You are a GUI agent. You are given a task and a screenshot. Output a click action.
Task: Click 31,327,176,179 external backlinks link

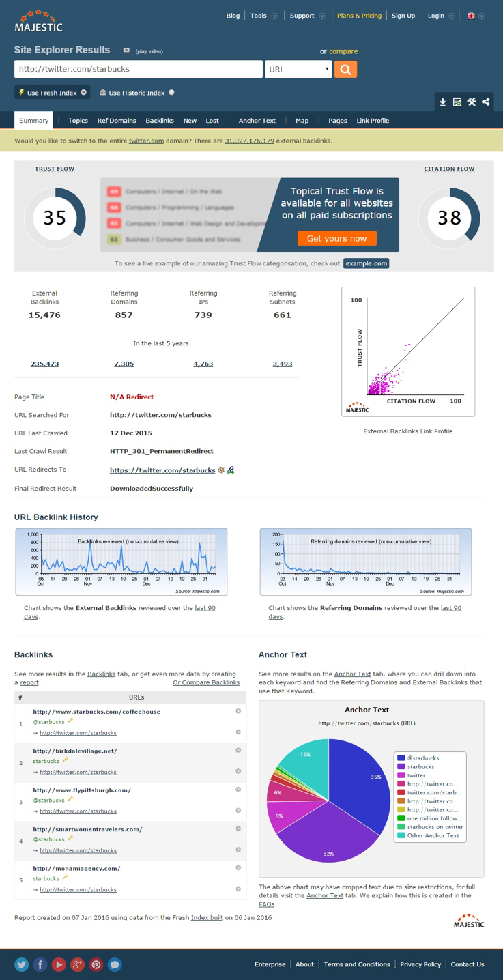[x=249, y=141]
